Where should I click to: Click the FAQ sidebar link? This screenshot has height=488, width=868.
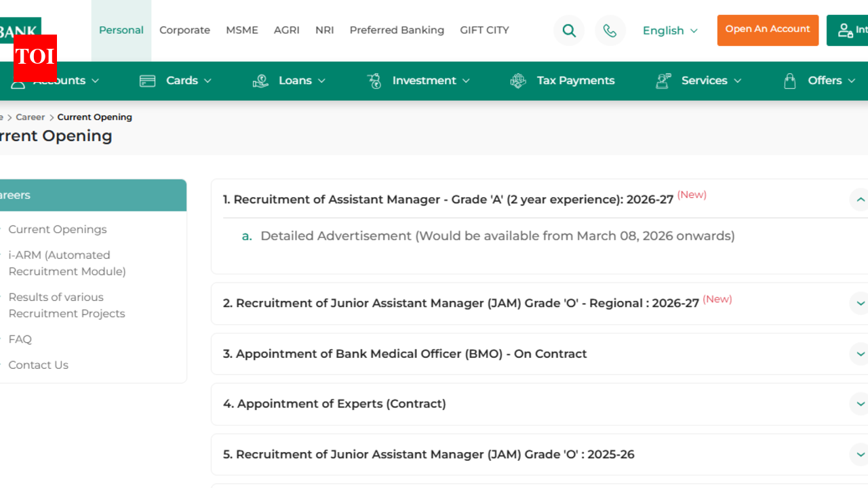20,339
